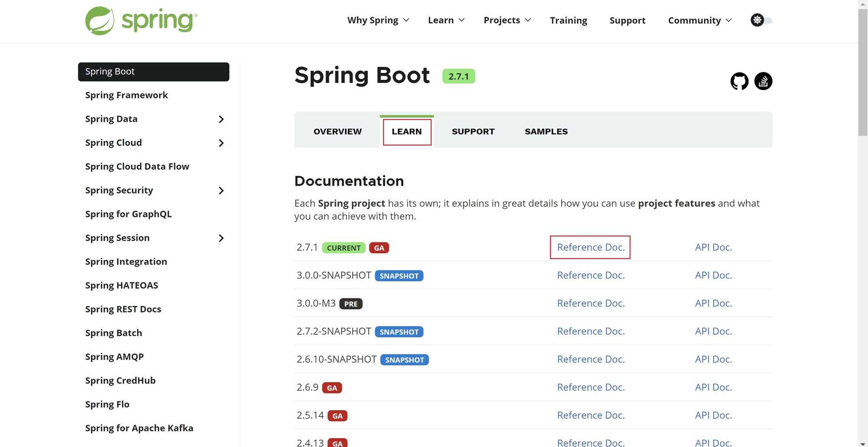This screenshot has height=447, width=868.
Task: Toggle the dark mode theme switch
Action: pyautogui.click(x=762, y=20)
